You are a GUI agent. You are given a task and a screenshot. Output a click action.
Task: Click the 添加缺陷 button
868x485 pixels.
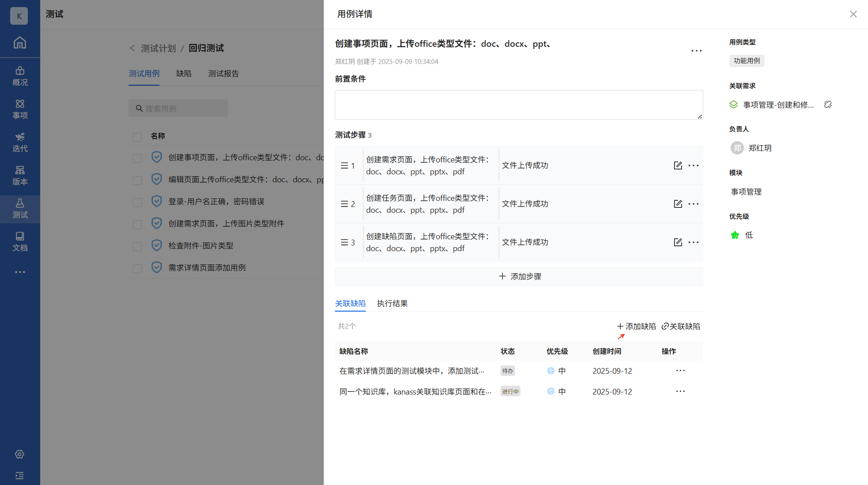(637, 327)
